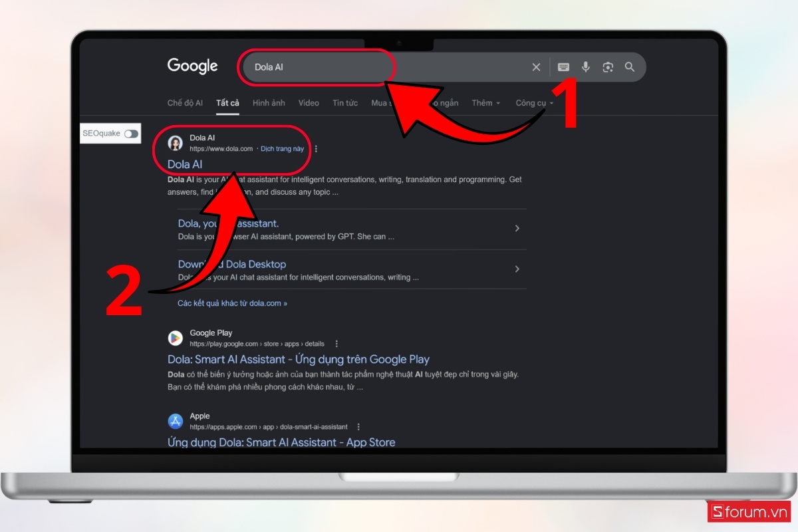The image size is (798, 532).
Task: Click the play.google.com breadcrumb URL
Action: 257,344
